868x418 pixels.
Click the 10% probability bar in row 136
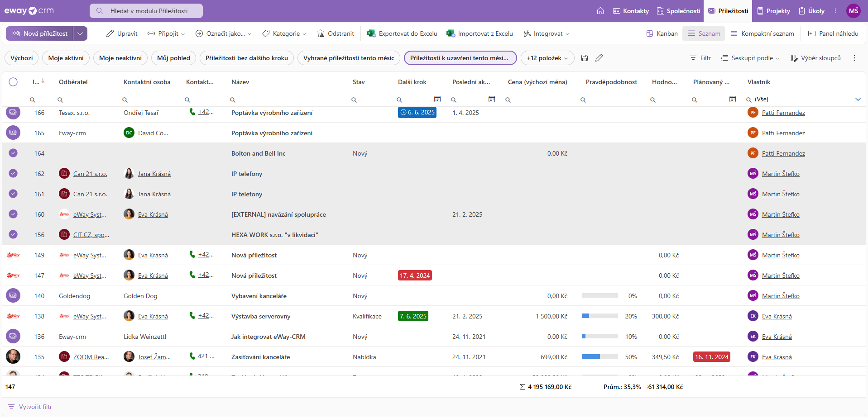(x=600, y=336)
